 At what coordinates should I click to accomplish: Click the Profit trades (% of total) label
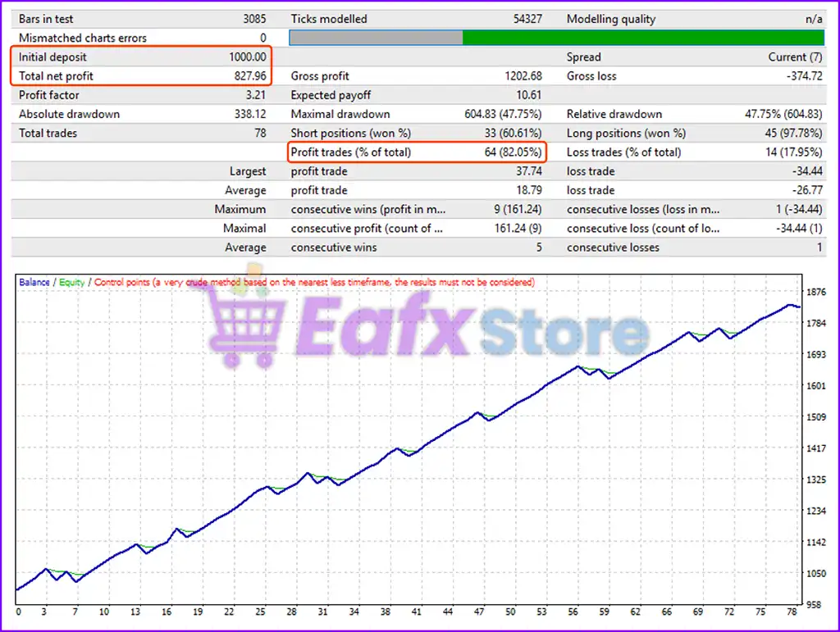(351, 152)
